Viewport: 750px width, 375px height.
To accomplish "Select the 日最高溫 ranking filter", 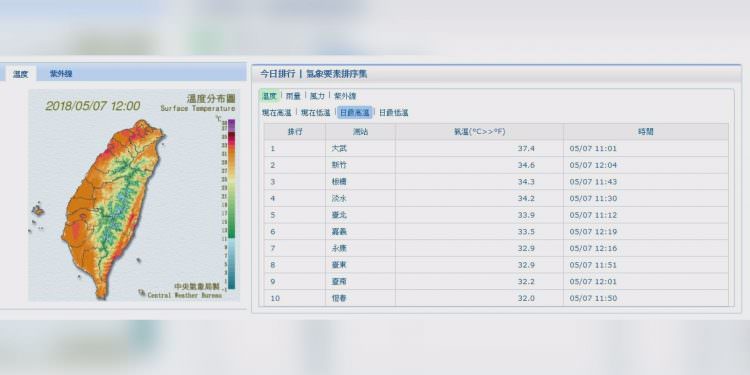I will (x=354, y=113).
